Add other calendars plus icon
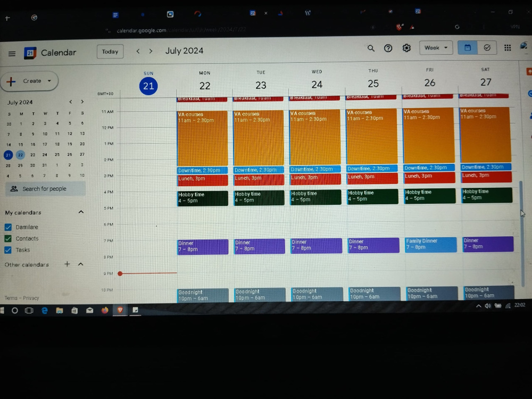The height and width of the screenshot is (399, 532). coord(67,264)
